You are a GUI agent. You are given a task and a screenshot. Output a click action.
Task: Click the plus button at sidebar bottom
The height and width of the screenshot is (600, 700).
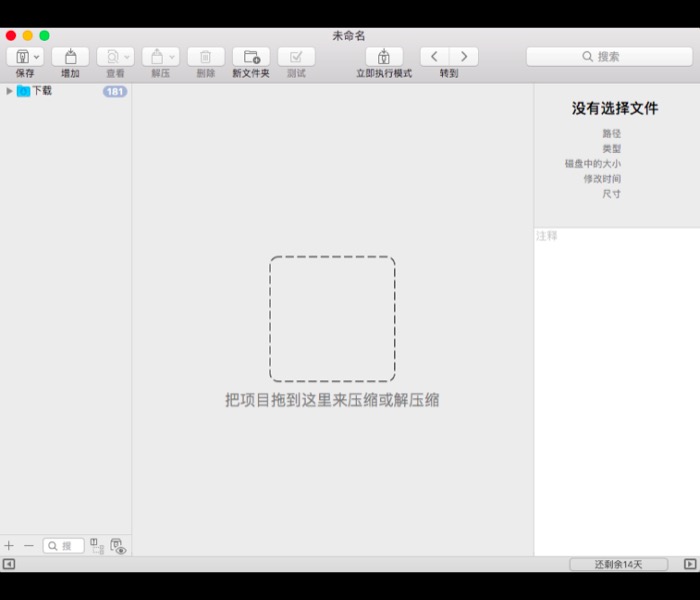tap(9, 546)
